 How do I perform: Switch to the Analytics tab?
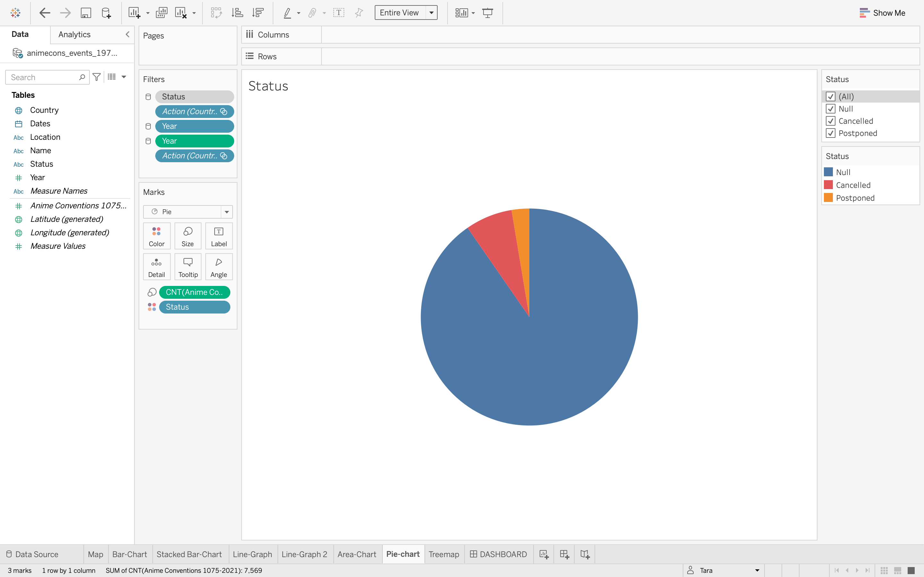point(74,34)
